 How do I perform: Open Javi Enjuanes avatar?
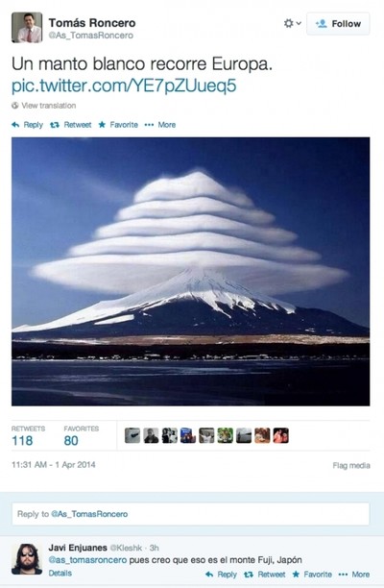coord(27,559)
